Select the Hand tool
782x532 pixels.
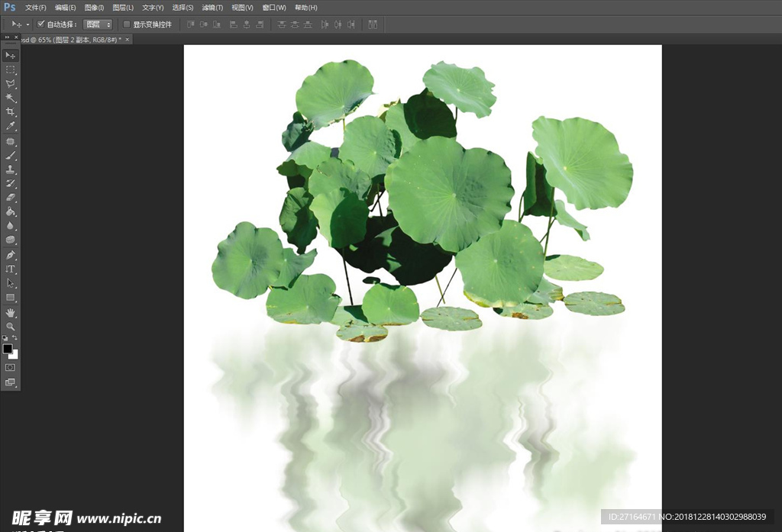click(11, 312)
